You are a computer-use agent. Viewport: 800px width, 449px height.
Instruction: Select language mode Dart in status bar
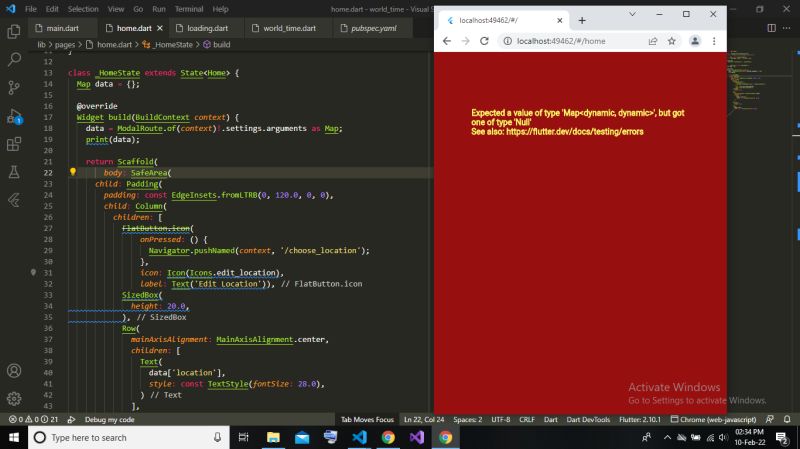[551, 419]
